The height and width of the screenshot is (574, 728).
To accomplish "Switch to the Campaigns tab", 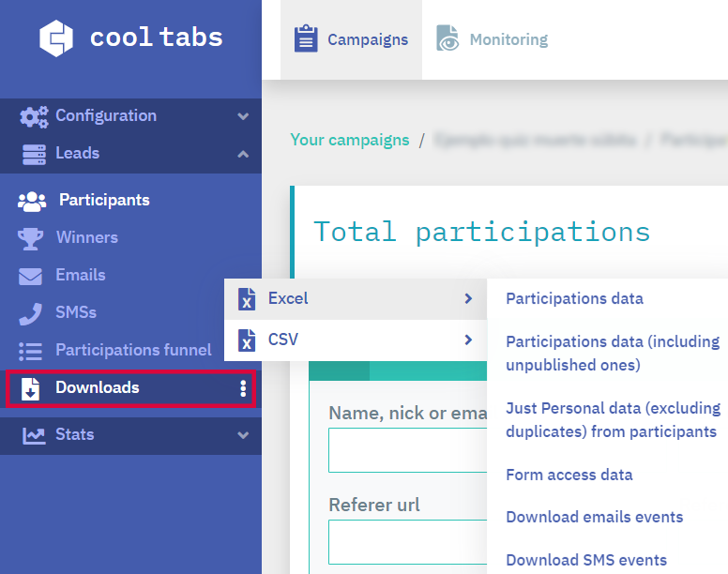I will coord(352,39).
